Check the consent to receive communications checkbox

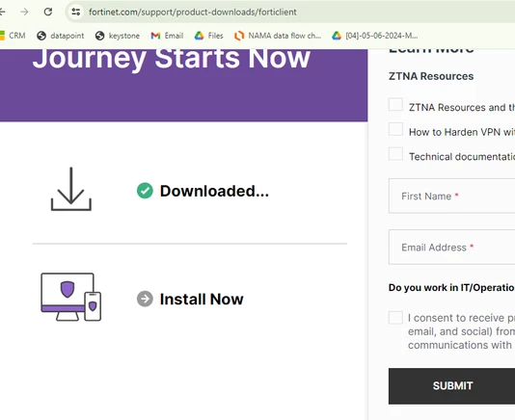coord(395,318)
